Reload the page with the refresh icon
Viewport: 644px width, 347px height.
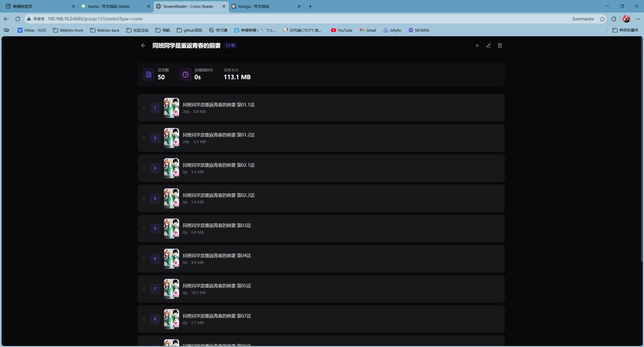[x=18, y=19]
